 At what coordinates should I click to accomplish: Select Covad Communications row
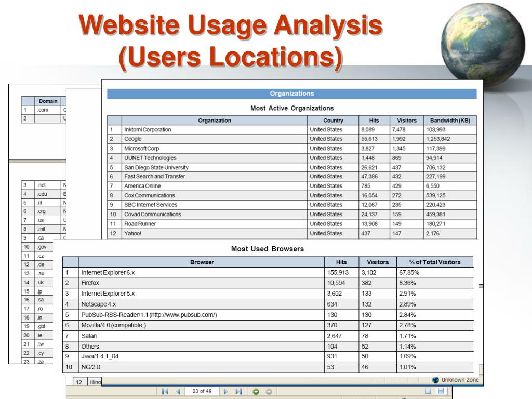292,215
